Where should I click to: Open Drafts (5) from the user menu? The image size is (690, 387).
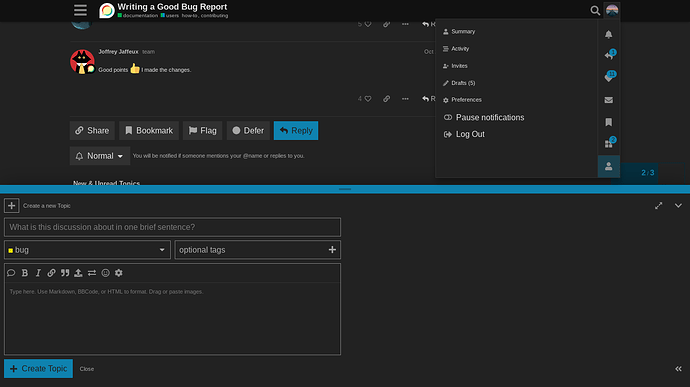pos(459,83)
